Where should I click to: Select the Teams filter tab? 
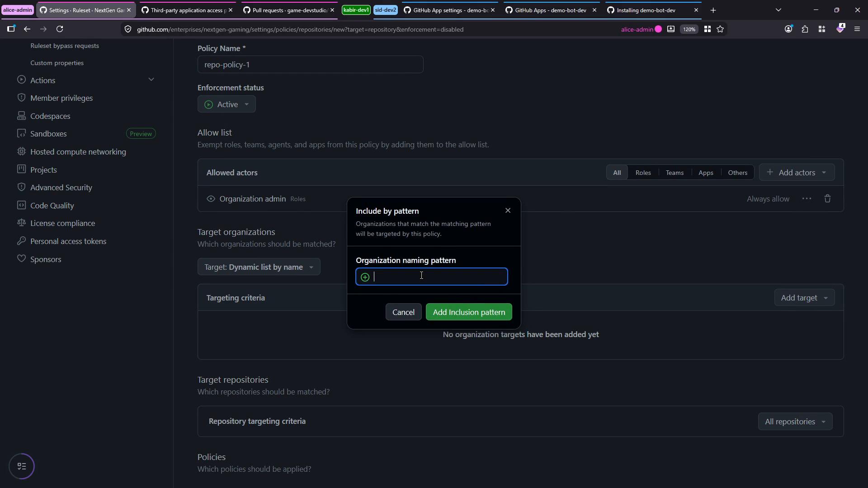tap(675, 173)
